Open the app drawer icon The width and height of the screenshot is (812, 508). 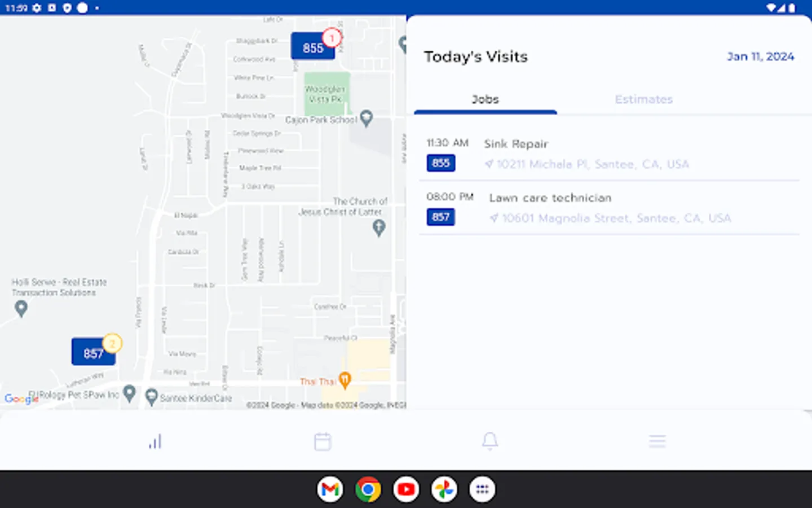pos(482,489)
